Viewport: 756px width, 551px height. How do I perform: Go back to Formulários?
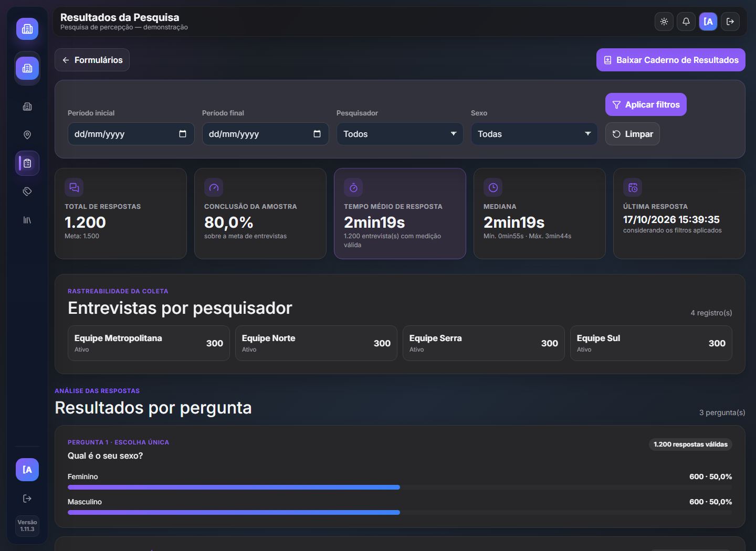(92, 60)
